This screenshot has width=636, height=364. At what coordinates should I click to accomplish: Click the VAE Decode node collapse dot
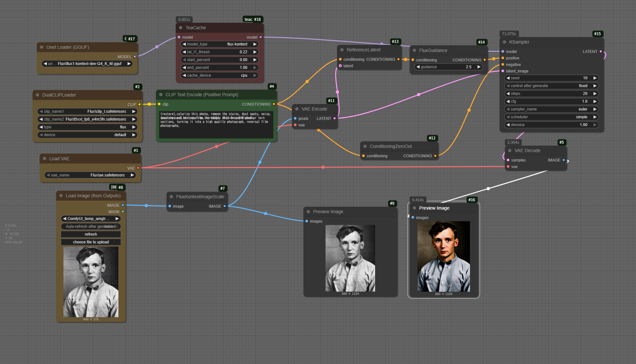point(510,150)
